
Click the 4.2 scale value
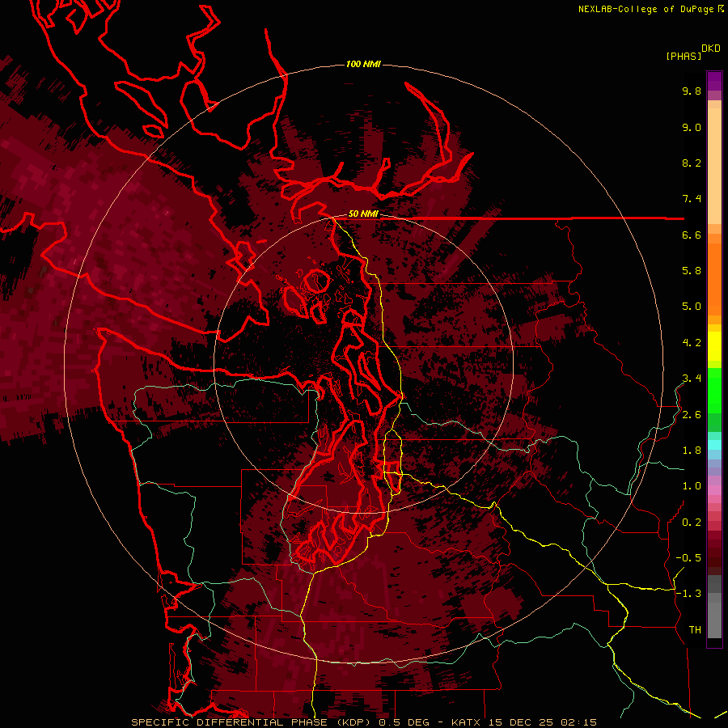[692, 343]
